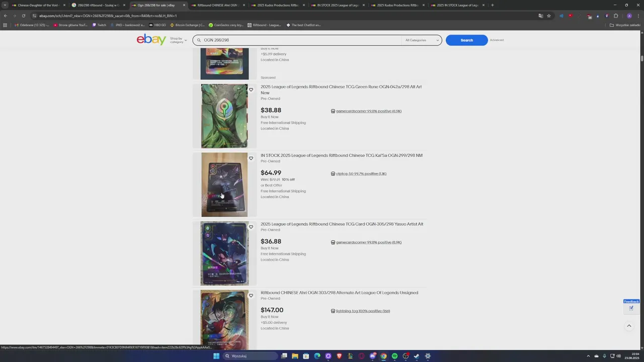Open File Explorer from the taskbar
Image resolution: width=644 pixels, height=362 pixels.
295,356
